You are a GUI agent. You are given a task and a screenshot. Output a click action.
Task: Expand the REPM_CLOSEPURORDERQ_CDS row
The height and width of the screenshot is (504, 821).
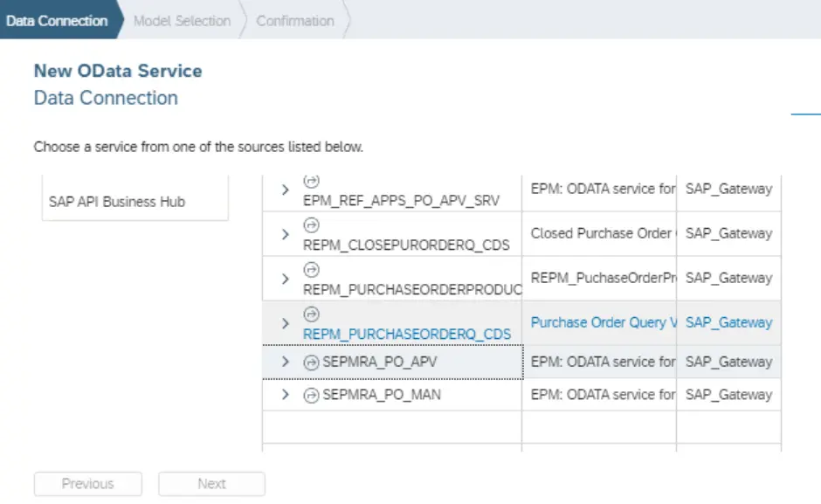[x=285, y=234]
